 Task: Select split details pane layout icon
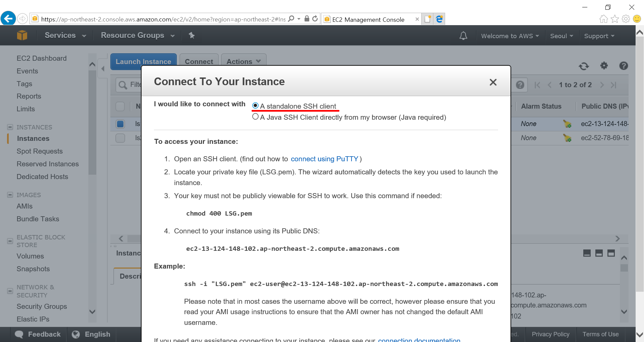tap(599, 253)
